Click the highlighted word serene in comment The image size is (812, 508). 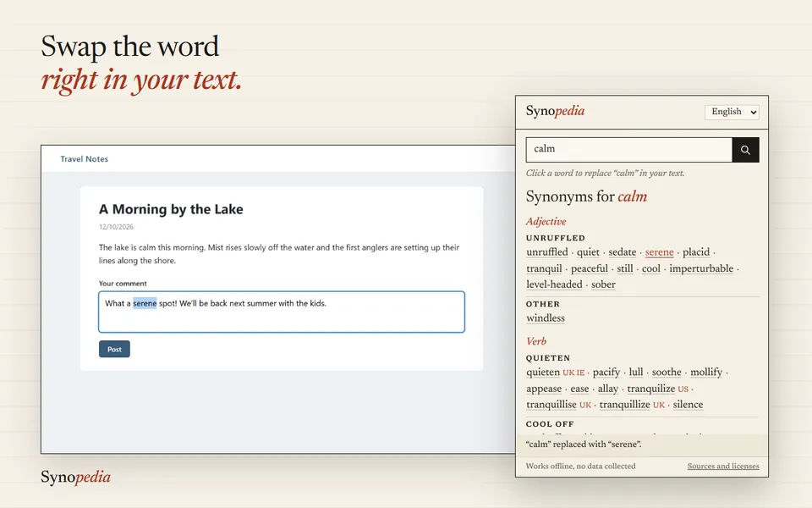pyautogui.click(x=145, y=303)
